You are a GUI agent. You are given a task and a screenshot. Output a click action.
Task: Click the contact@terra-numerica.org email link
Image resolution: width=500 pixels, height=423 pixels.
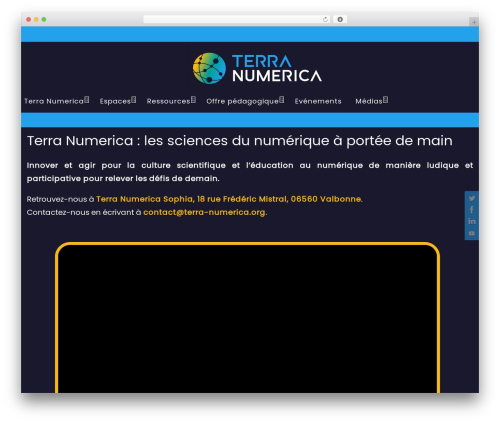pyautogui.click(x=204, y=212)
